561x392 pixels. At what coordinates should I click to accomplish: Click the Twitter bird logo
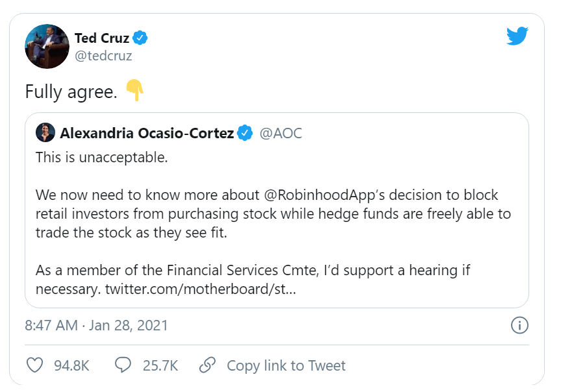tap(517, 36)
